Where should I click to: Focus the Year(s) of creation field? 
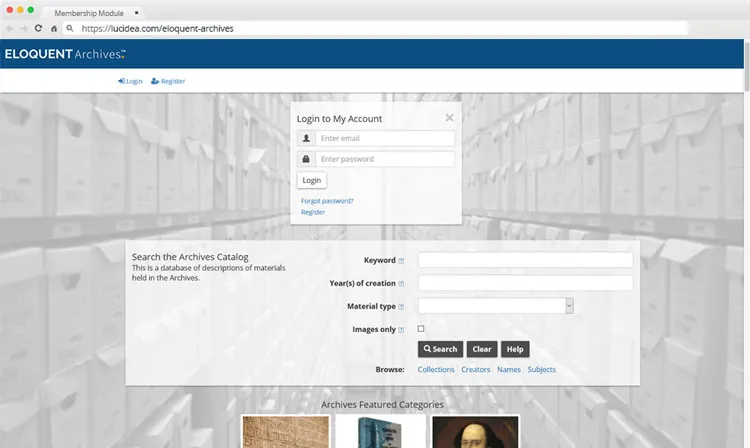tap(525, 283)
